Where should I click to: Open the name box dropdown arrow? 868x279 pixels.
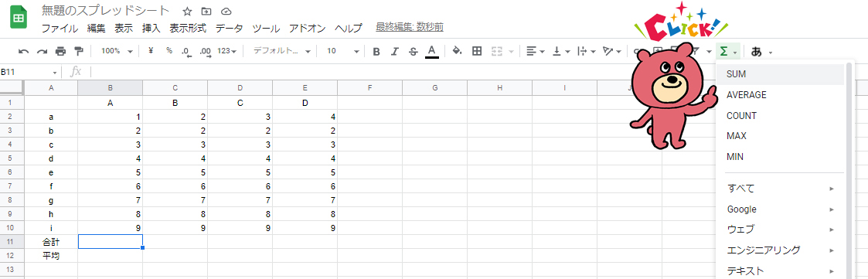pyautogui.click(x=55, y=73)
